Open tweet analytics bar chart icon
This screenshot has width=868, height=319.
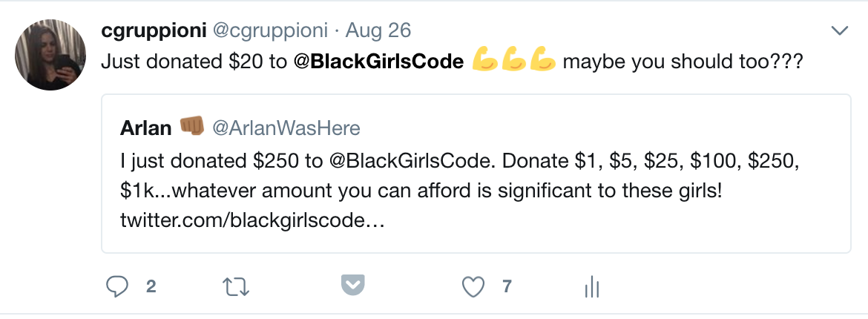pos(592,287)
